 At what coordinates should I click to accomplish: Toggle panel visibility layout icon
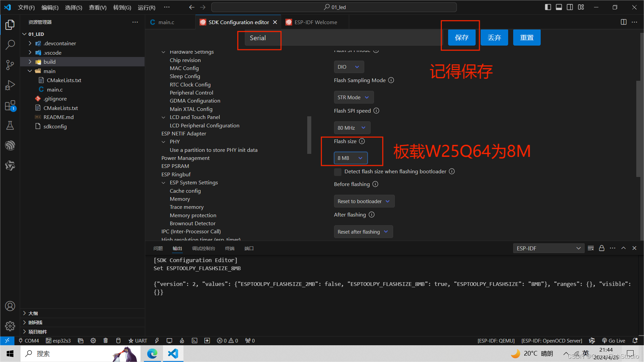pyautogui.click(x=559, y=7)
